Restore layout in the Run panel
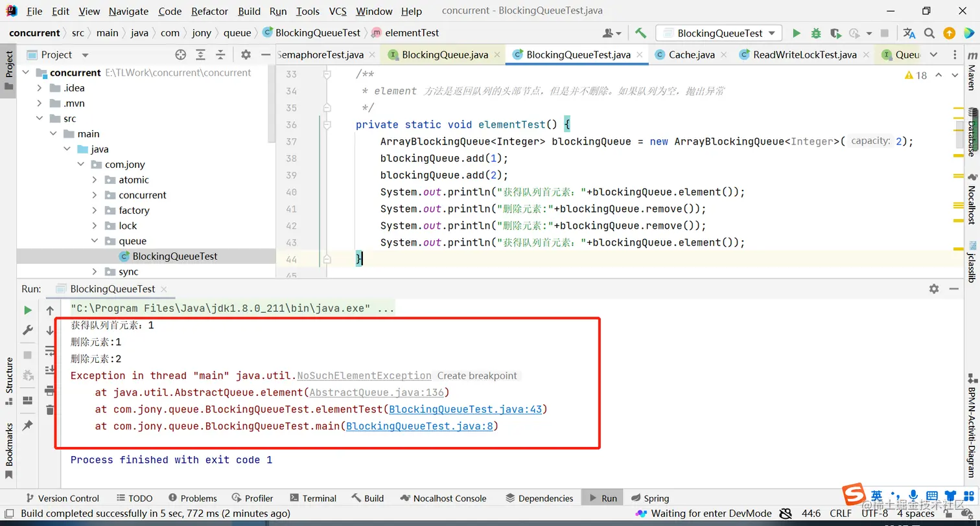 (x=28, y=400)
